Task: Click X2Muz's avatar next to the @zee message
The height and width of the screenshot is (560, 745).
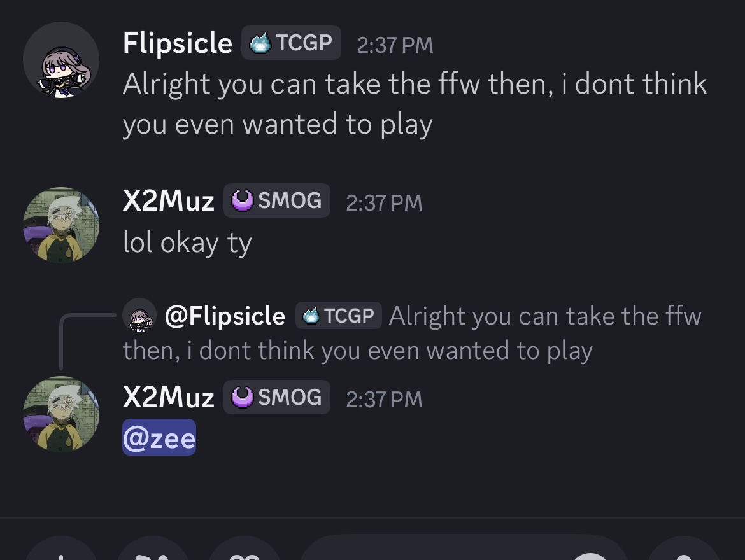Action: click(x=61, y=414)
